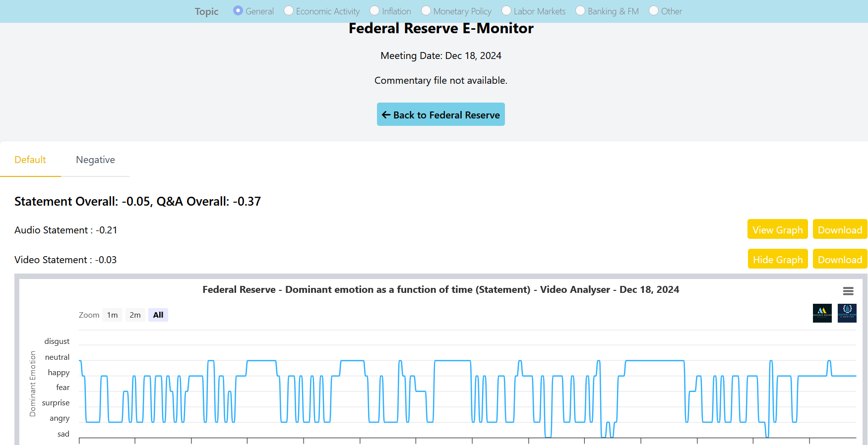868x445 pixels.
Task: Set chart zoom to 1m
Action: pyautogui.click(x=113, y=315)
